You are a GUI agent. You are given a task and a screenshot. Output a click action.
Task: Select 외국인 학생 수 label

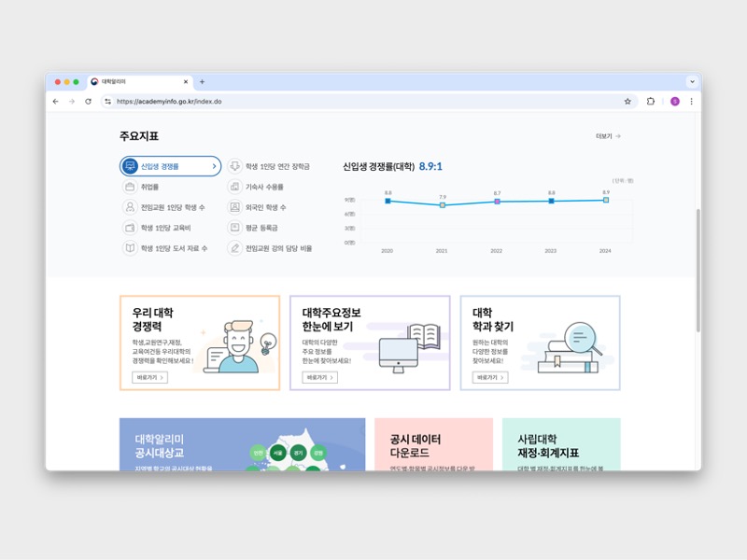click(266, 207)
